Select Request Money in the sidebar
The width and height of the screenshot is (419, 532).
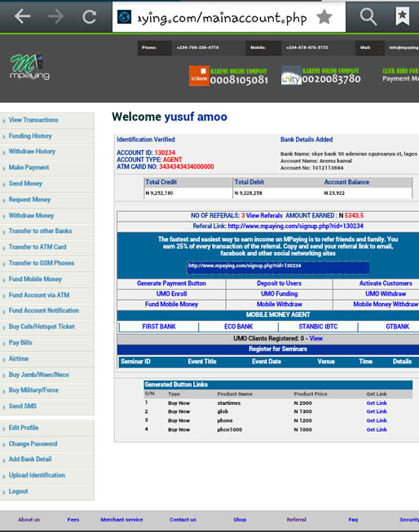(29, 200)
